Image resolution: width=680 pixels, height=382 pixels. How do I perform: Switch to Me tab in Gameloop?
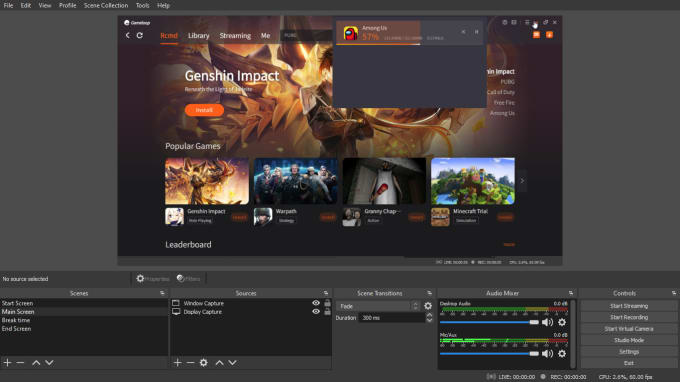coord(265,36)
